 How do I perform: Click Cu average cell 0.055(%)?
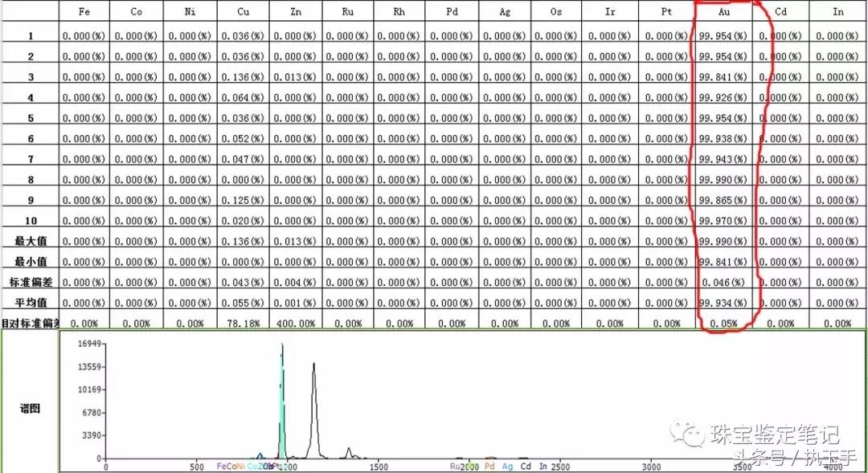(243, 303)
